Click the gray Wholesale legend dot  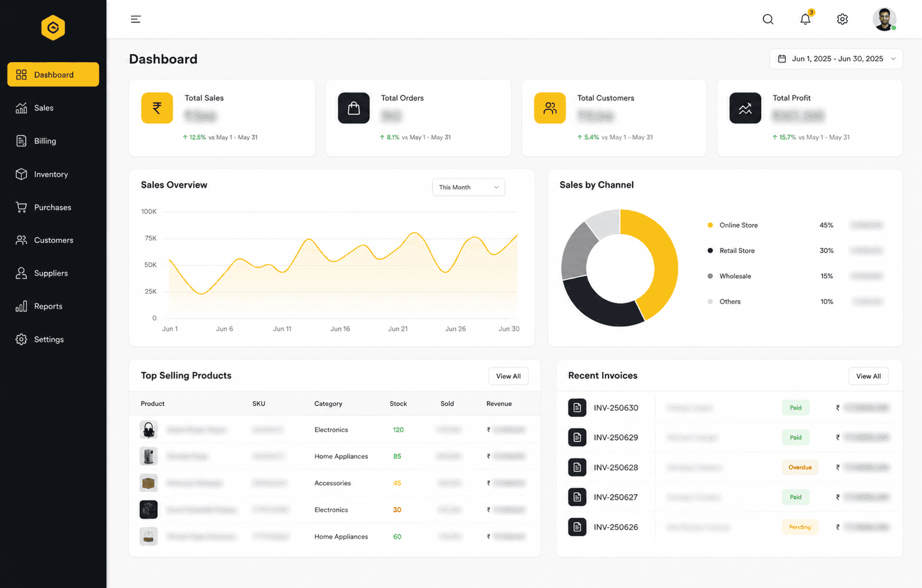710,276
